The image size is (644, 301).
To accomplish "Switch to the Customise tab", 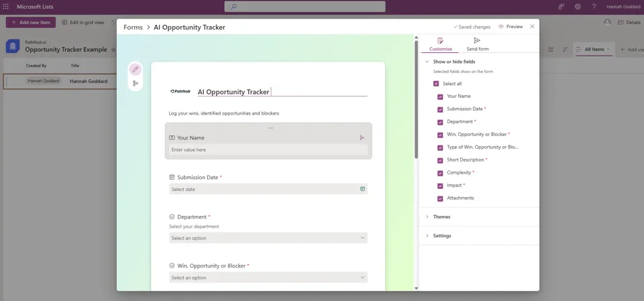I will (x=440, y=45).
